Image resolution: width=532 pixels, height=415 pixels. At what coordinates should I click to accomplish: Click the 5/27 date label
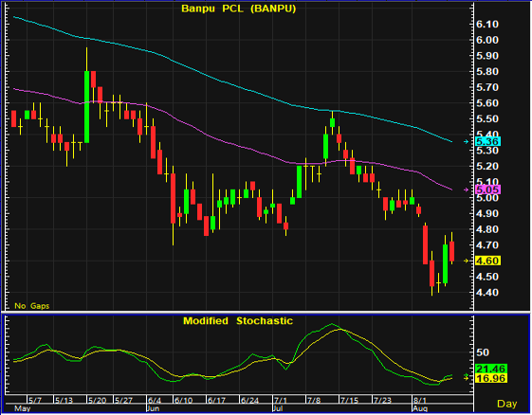(123, 401)
